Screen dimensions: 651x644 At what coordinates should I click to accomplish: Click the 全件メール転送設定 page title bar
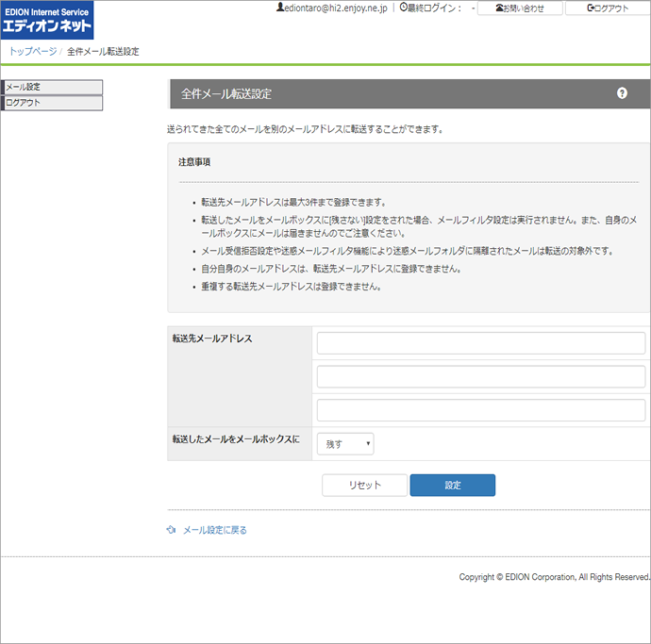(x=409, y=93)
